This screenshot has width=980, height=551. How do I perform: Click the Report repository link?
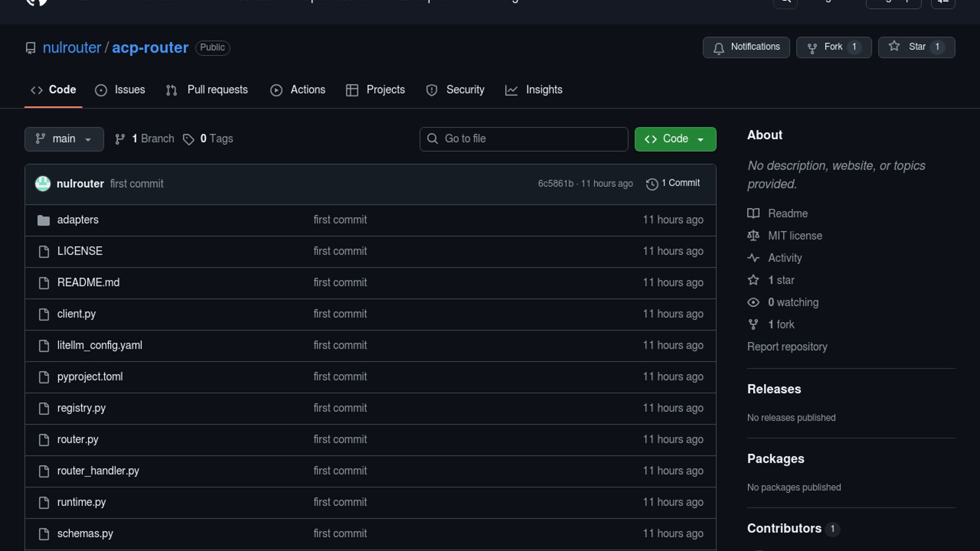[787, 347]
